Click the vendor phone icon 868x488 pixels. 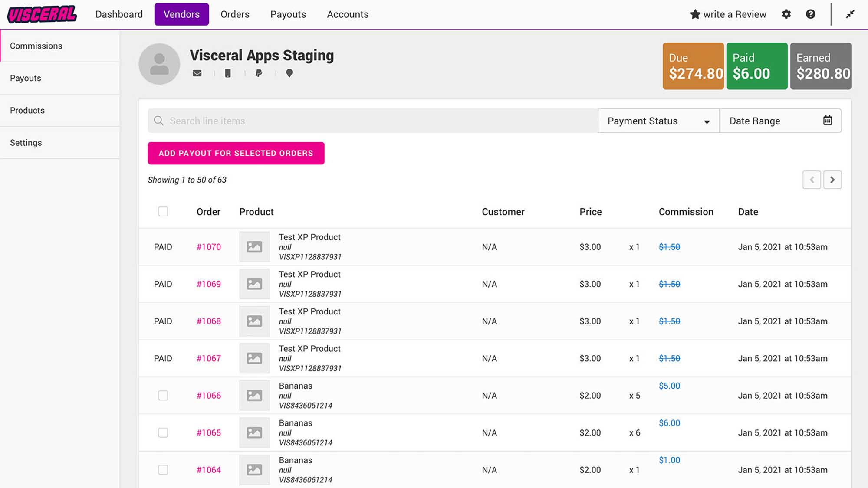[x=227, y=73]
